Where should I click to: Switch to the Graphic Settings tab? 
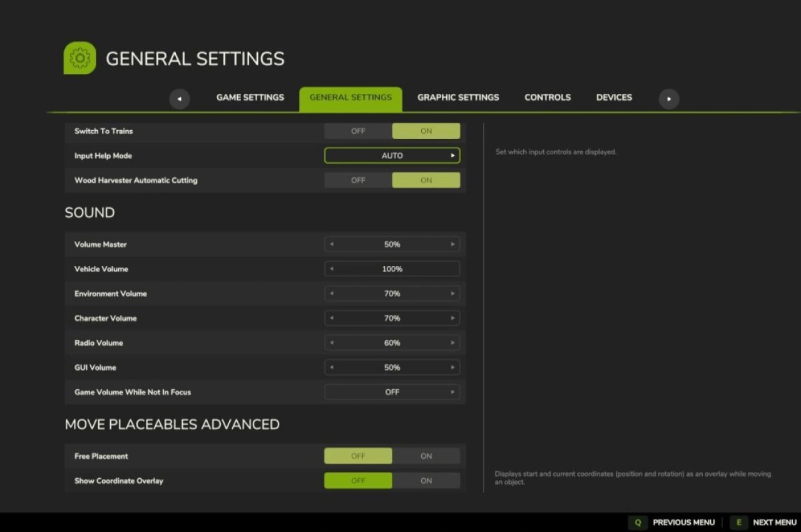click(458, 97)
